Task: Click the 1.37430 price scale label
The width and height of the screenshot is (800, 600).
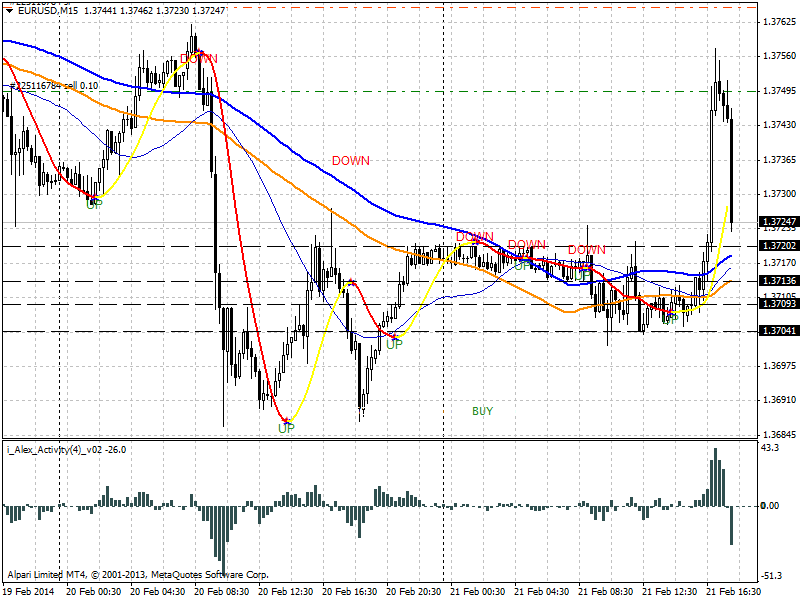Action: point(779,125)
